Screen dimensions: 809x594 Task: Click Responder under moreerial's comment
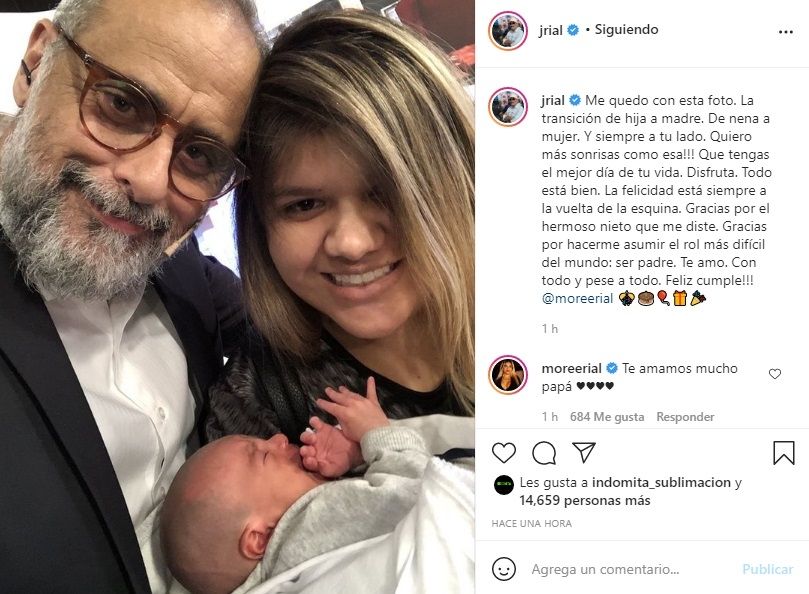[685, 416]
